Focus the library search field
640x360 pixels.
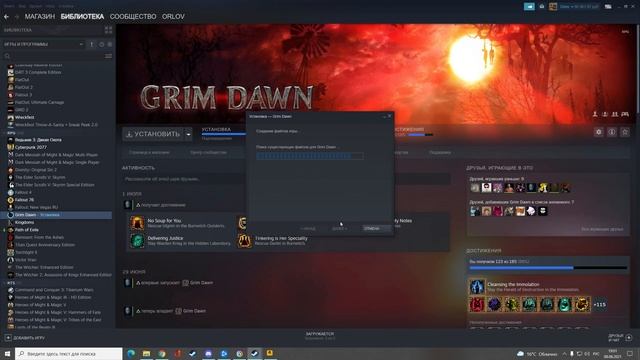tap(53, 56)
